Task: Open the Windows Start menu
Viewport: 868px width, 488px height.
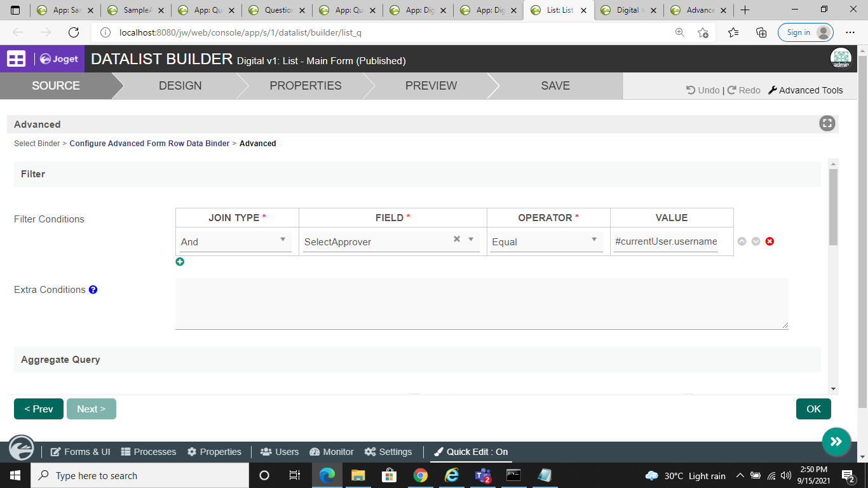Action: coord(15,475)
